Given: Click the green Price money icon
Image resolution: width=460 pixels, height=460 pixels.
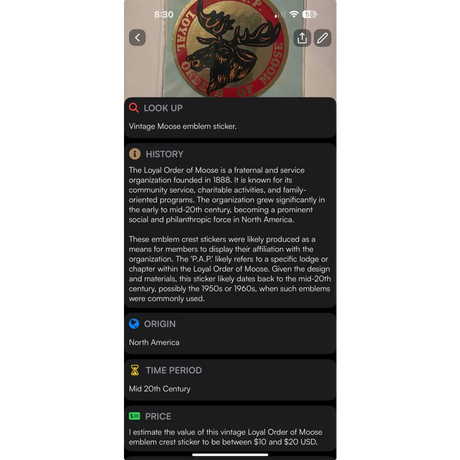Looking at the screenshot, I should [134, 416].
